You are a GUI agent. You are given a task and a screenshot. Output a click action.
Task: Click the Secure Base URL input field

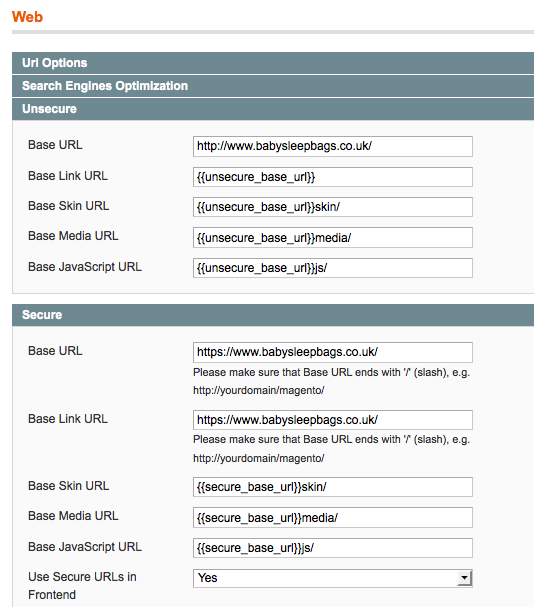[x=333, y=352]
